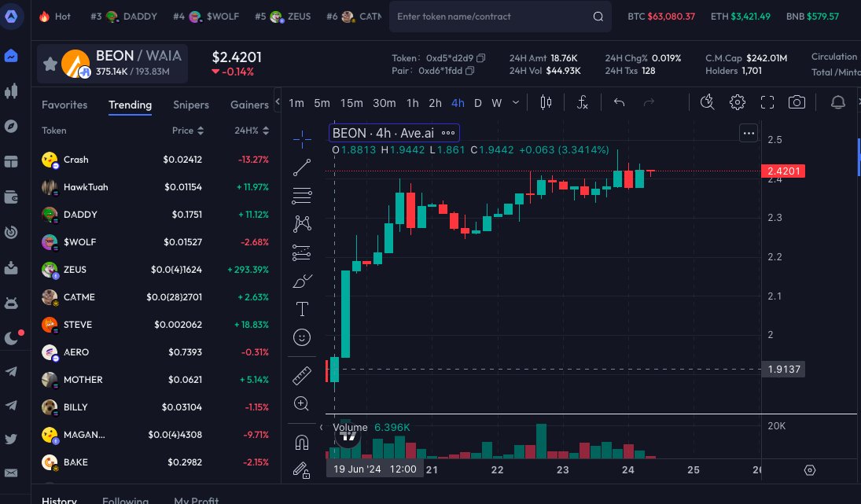Enter fullscreen chart mode

(x=767, y=102)
